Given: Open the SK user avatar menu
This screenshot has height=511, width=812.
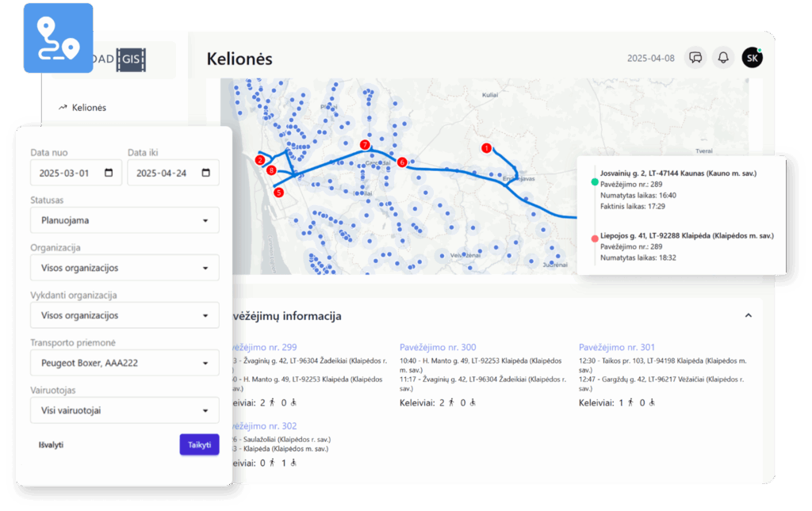Looking at the screenshot, I should pyautogui.click(x=752, y=57).
